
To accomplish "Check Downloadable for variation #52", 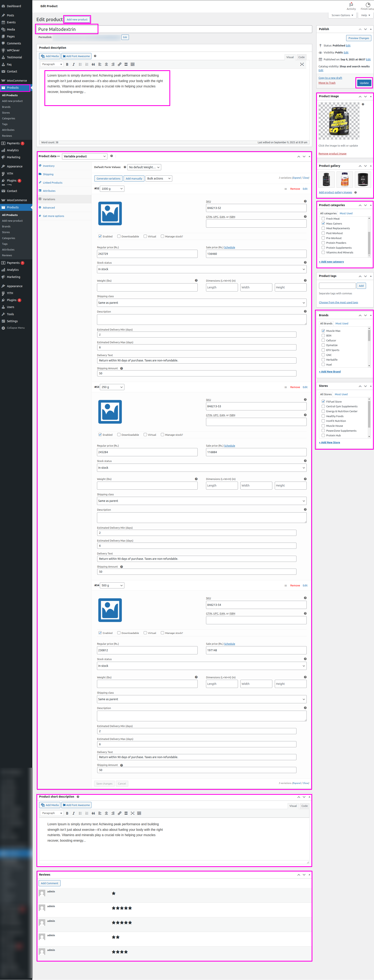I will coord(119,236).
